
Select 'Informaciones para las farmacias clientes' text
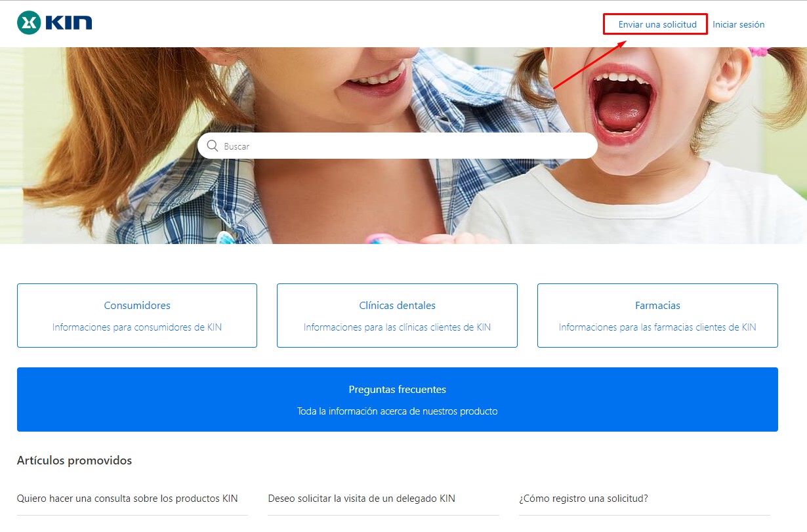coord(657,327)
